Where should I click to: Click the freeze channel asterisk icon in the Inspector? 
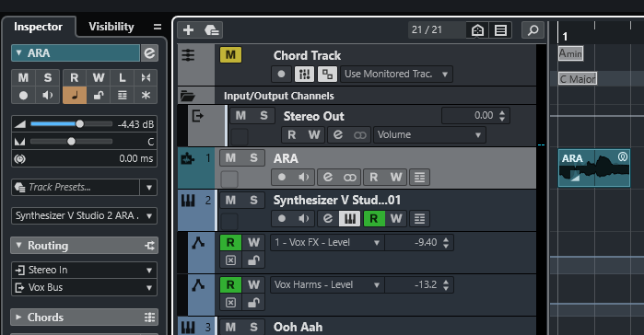[x=146, y=95]
